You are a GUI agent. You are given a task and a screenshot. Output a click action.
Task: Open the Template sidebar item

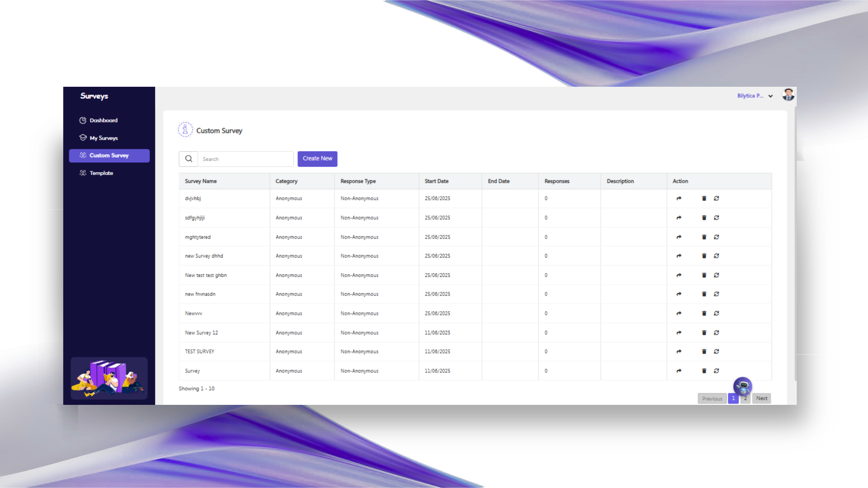(101, 173)
